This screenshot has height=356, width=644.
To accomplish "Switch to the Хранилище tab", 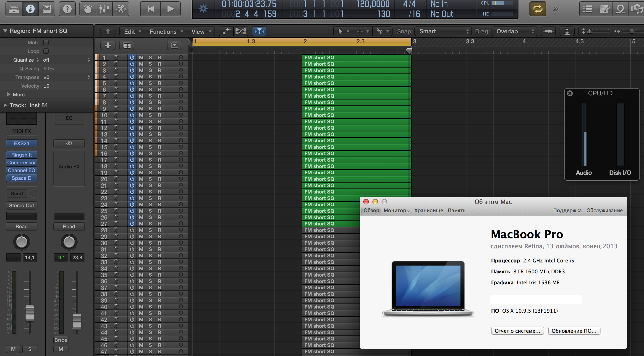I will click(429, 210).
